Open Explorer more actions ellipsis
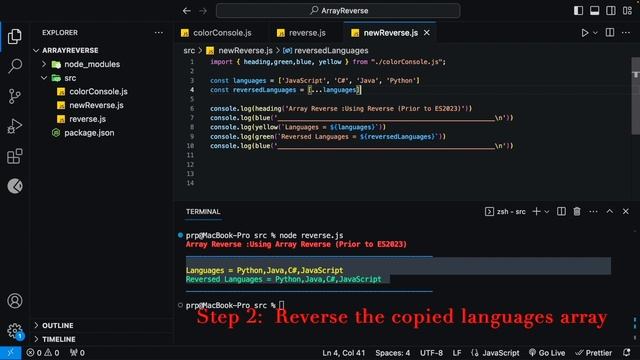 click(x=159, y=33)
